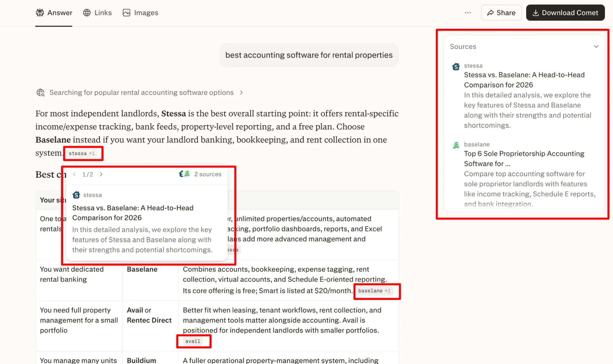Click the search globe icon beside Searching text

(x=40, y=92)
